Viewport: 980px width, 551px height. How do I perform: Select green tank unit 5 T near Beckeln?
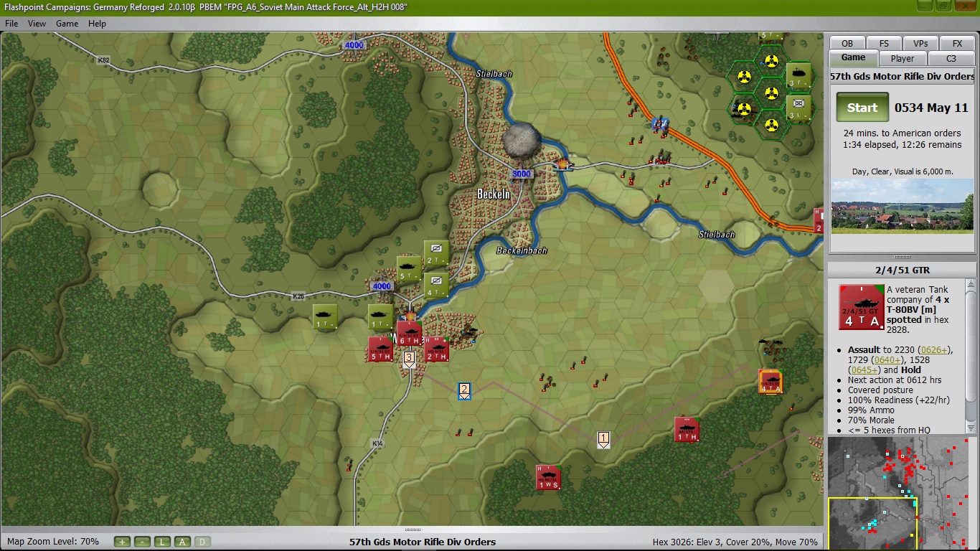click(410, 269)
